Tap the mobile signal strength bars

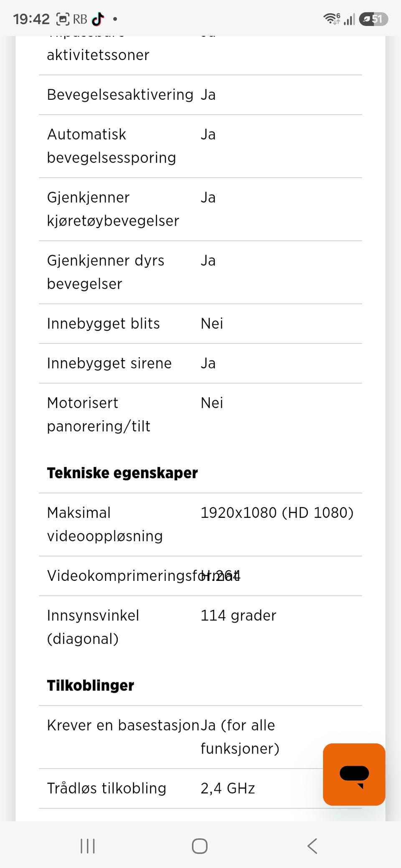point(349,19)
